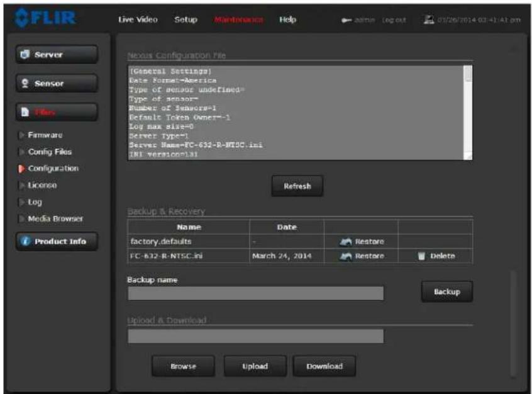The image size is (532, 394).
Task: Open the Log page
Action: pos(35,202)
